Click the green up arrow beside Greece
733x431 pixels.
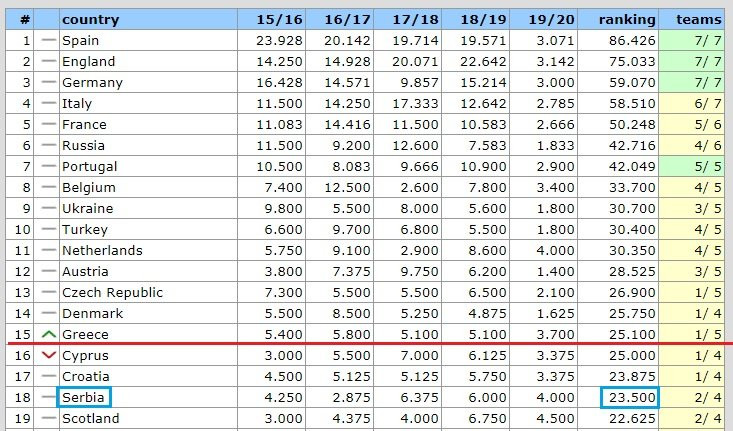pos(49,334)
